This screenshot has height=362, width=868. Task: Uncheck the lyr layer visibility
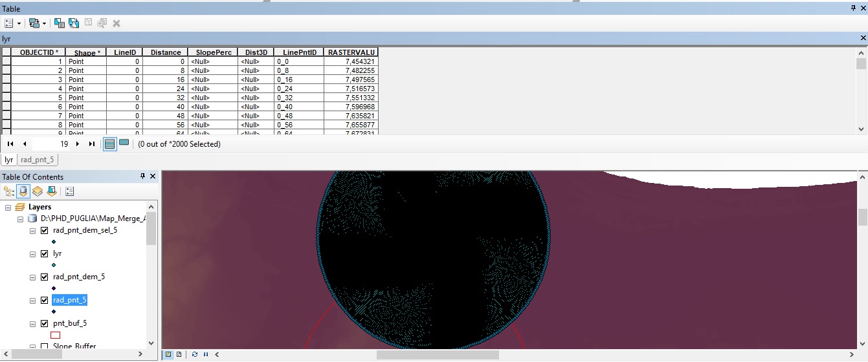click(x=45, y=253)
